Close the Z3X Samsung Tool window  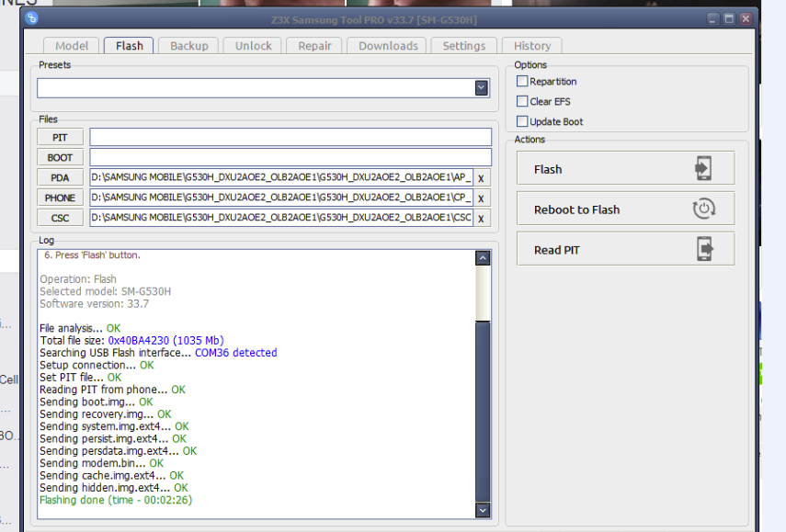tap(746, 19)
